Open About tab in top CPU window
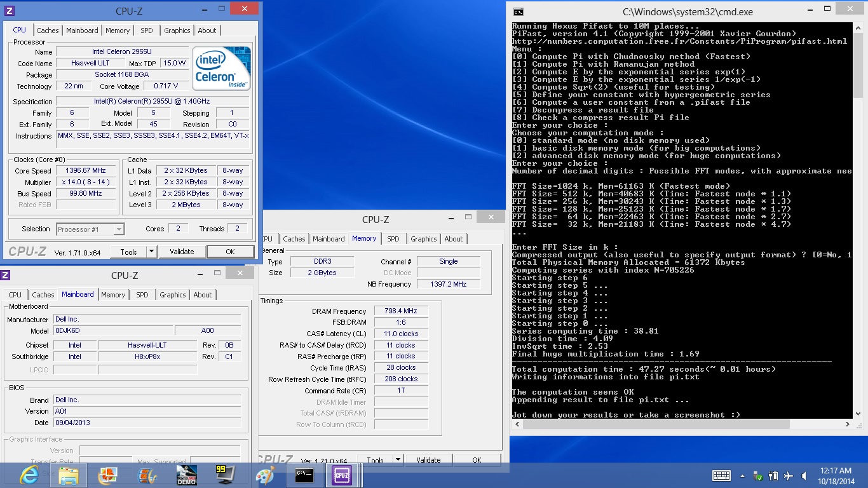The height and width of the screenshot is (488, 868). (207, 30)
